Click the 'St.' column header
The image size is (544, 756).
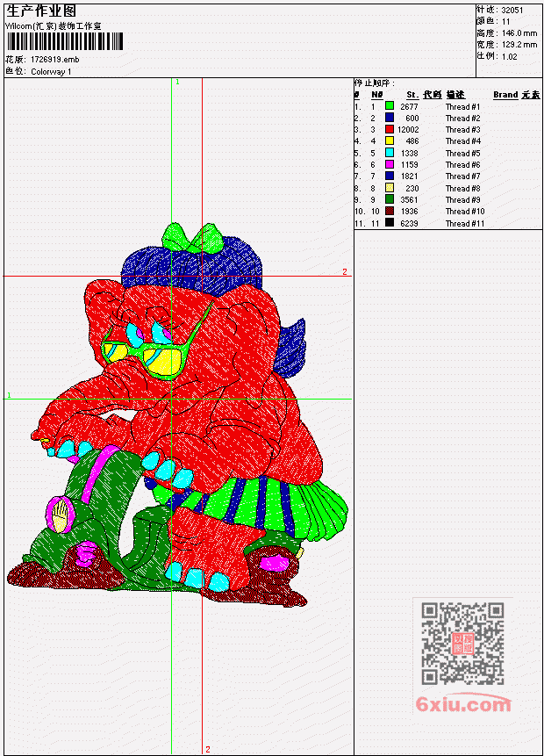pos(412,95)
